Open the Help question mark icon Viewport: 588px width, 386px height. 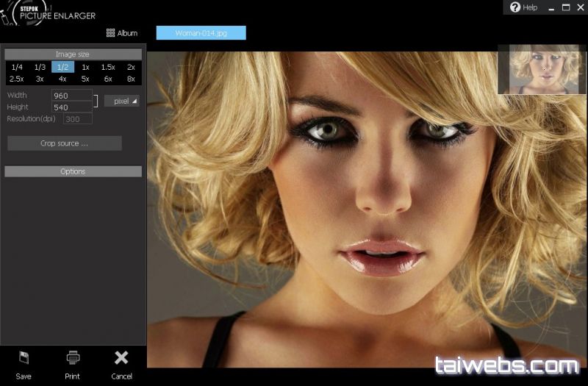coord(515,7)
